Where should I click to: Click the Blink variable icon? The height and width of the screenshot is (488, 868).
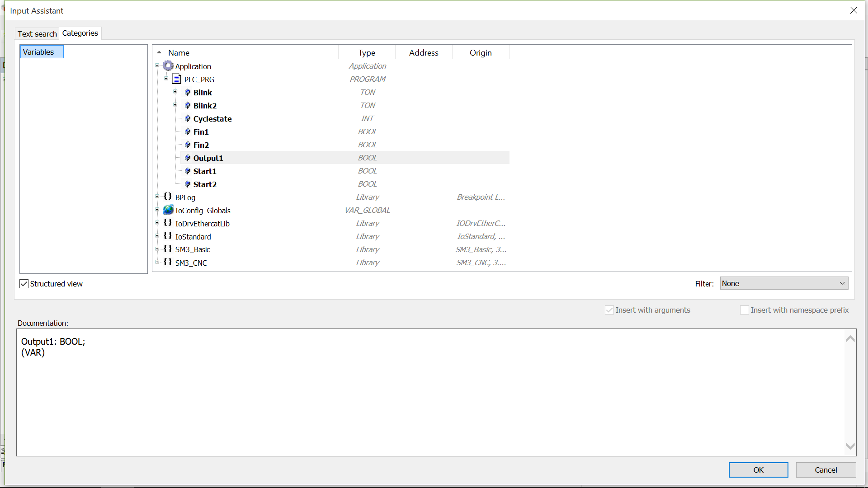pyautogui.click(x=188, y=92)
